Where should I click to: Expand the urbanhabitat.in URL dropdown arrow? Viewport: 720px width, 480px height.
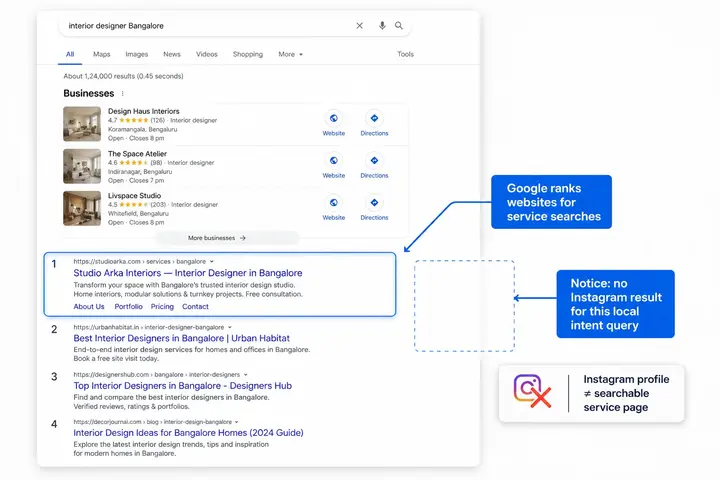point(230,328)
